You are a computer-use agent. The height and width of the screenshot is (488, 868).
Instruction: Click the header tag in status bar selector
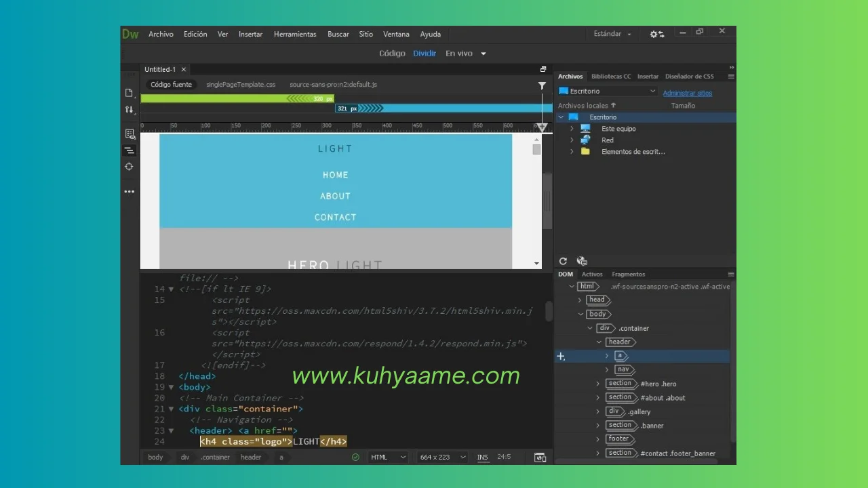click(x=251, y=457)
